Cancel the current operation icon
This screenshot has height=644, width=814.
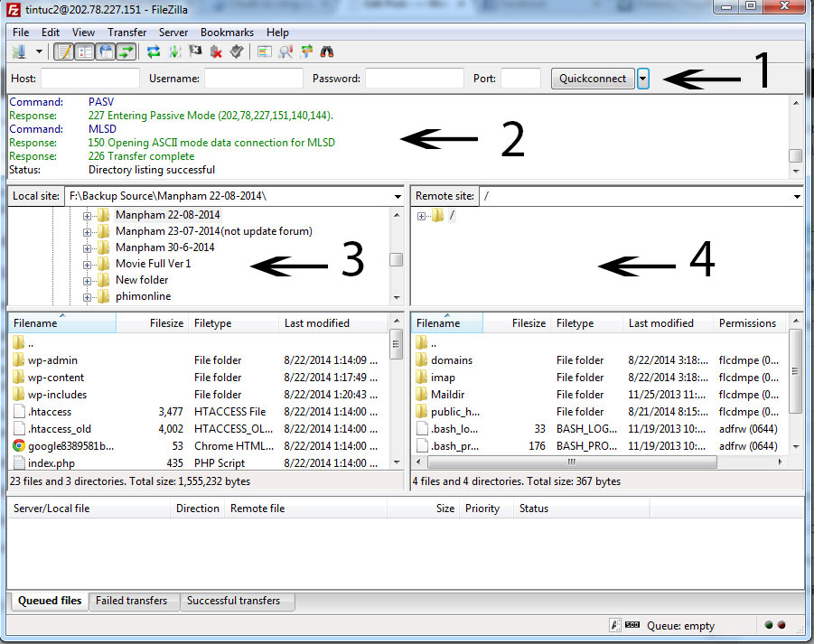[195, 51]
